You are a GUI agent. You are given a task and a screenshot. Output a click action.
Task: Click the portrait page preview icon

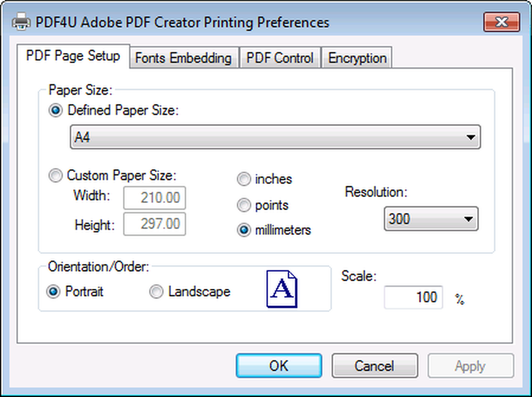282,289
